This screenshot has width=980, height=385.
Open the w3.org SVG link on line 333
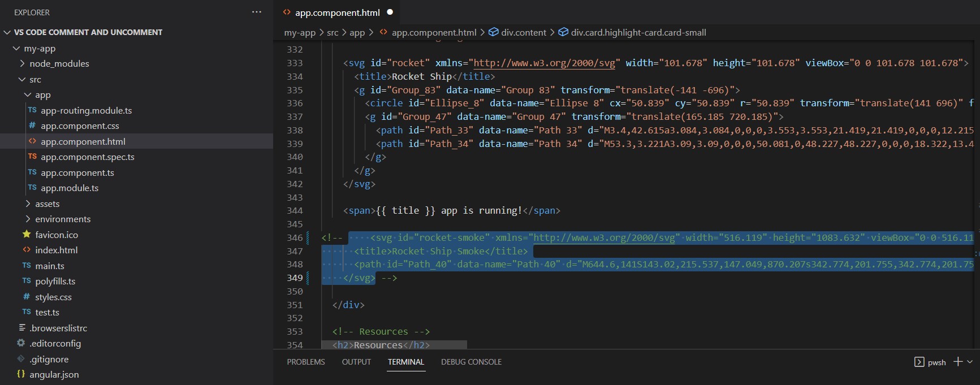pyautogui.click(x=544, y=63)
